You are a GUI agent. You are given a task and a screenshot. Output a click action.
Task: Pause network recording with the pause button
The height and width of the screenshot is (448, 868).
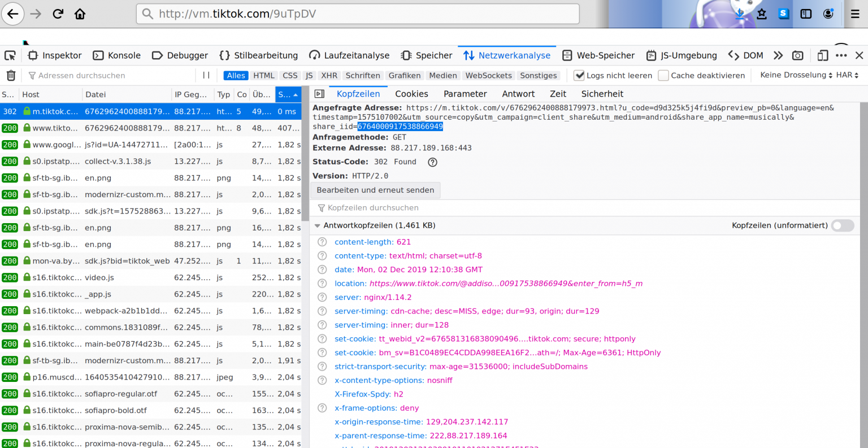coord(206,75)
